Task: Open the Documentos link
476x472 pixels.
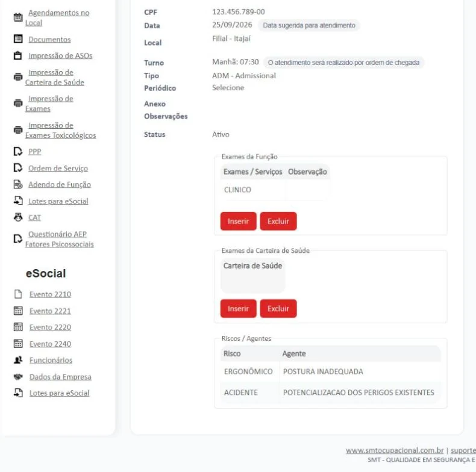Action: click(x=49, y=40)
